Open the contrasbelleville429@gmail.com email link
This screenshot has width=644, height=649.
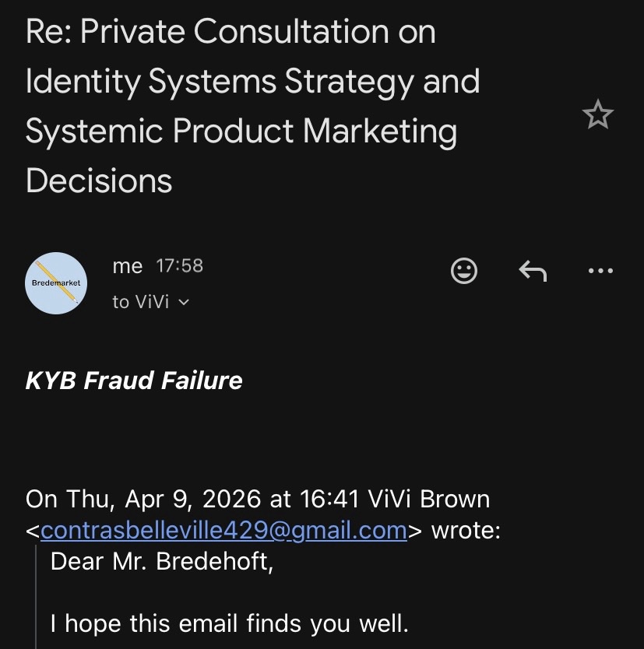223,530
